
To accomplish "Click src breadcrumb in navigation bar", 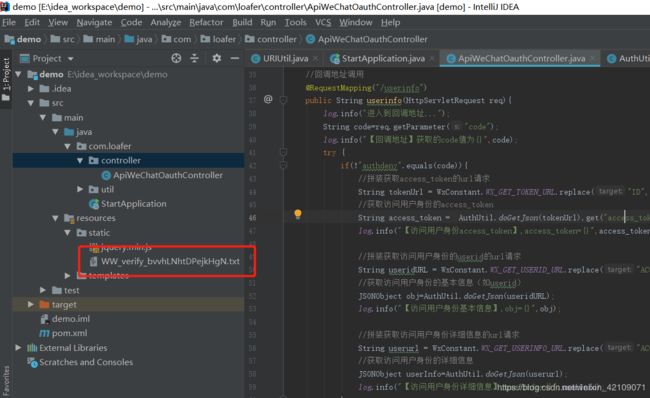I will (63, 39).
